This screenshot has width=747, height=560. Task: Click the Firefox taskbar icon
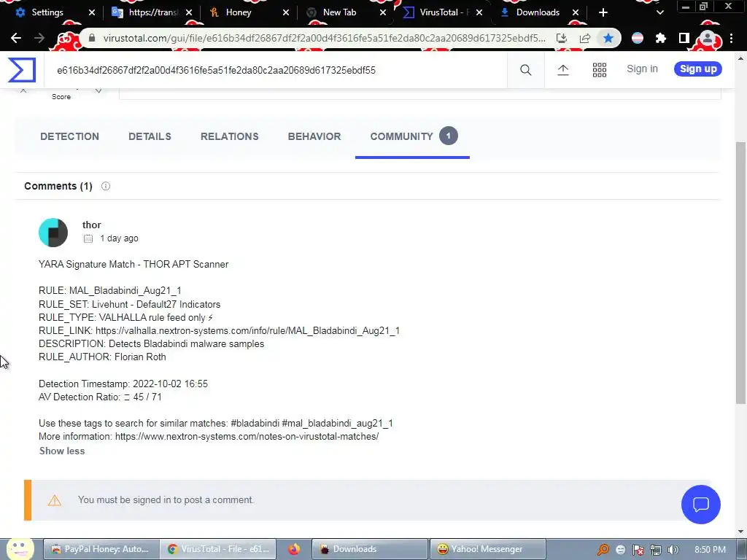click(x=294, y=549)
